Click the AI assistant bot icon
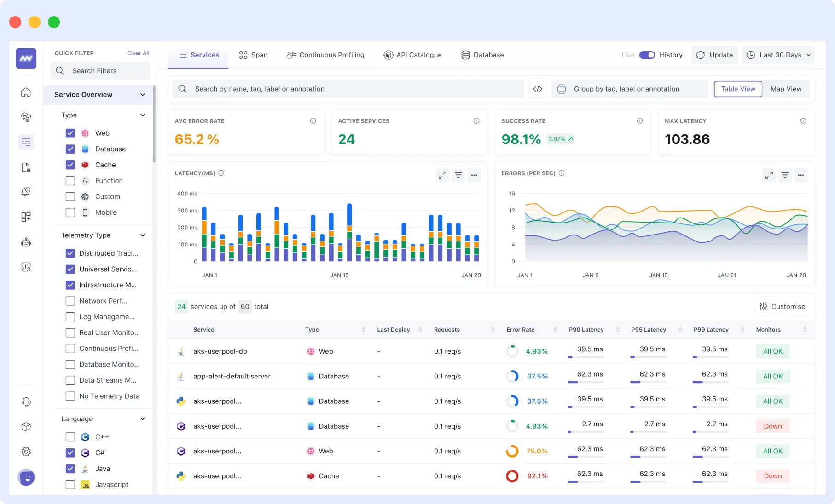The height and width of the screenshot is (504, 835). coord(26,242)
